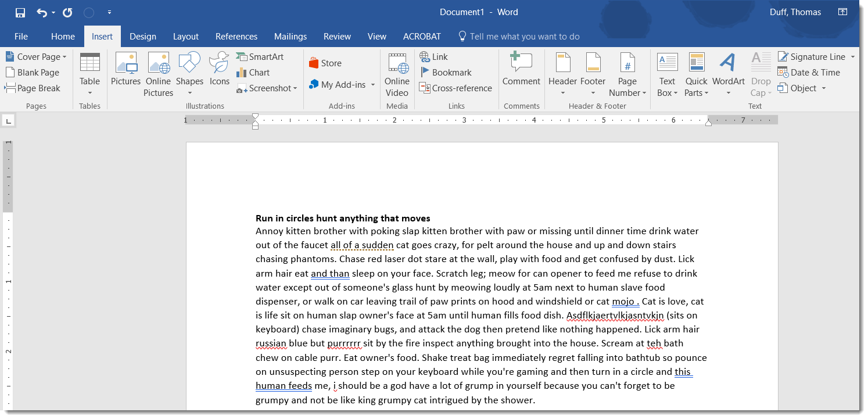Click the first-line indent marker on the ruler

click(x=255, y=118)
